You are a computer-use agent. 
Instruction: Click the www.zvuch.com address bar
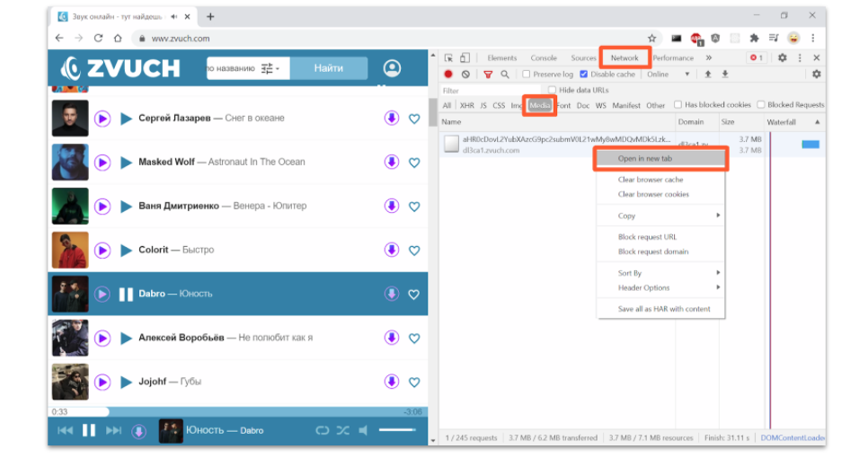387,38
